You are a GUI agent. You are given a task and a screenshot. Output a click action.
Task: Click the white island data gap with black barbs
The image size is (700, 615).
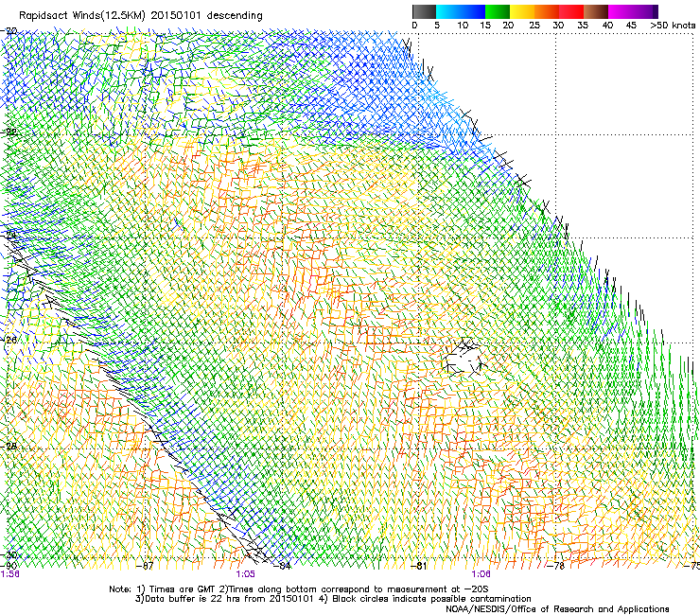point(463,358)
